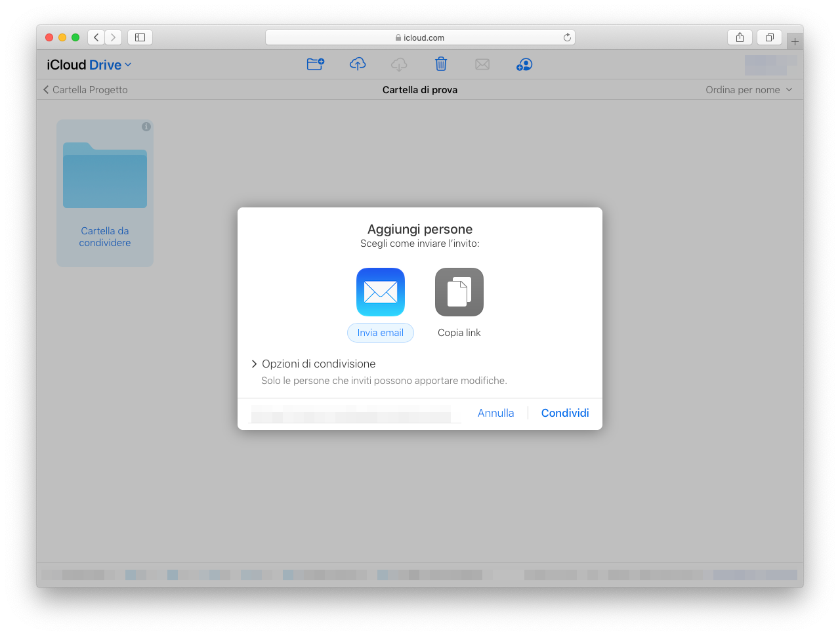Select the blue Mail app icon
Screen dimensions: 840x636
point(381,292)
